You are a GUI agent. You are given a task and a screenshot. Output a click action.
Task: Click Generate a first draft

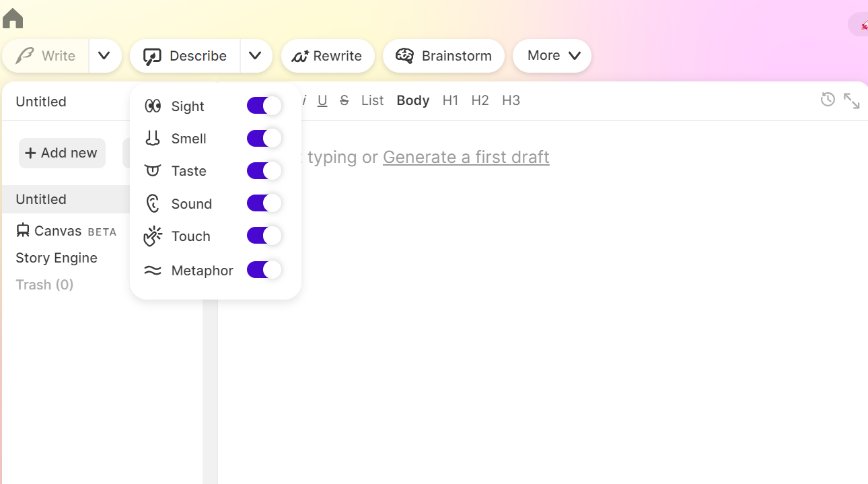point(466,157)
